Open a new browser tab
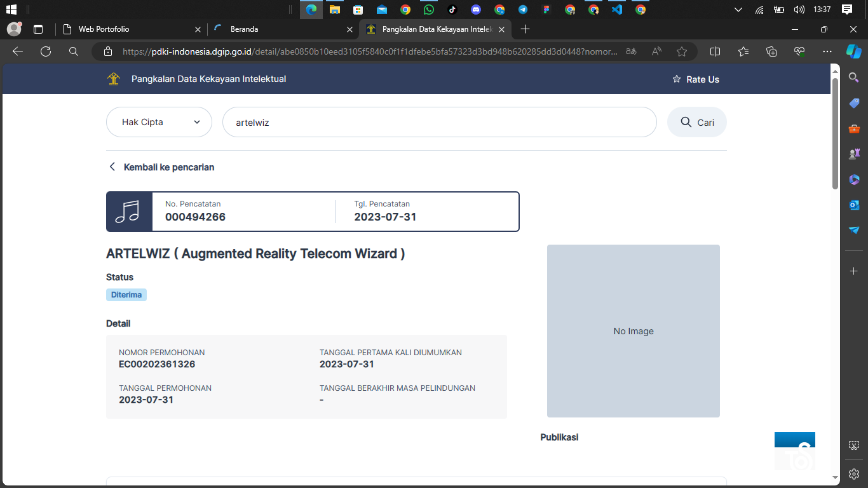Image resolution: width=868 pixels, height=488 pixels. coord(525,29)
